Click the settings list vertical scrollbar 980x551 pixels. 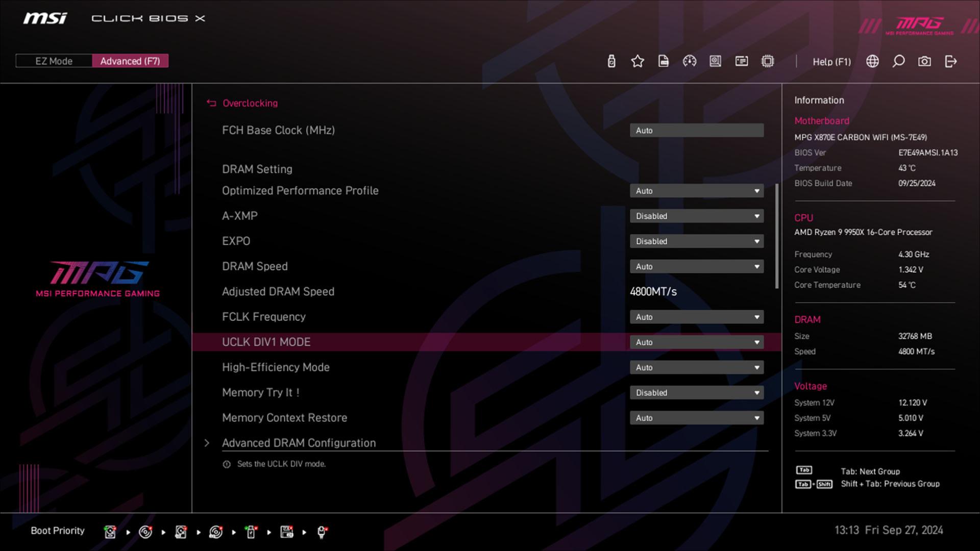tap(777, 237)
